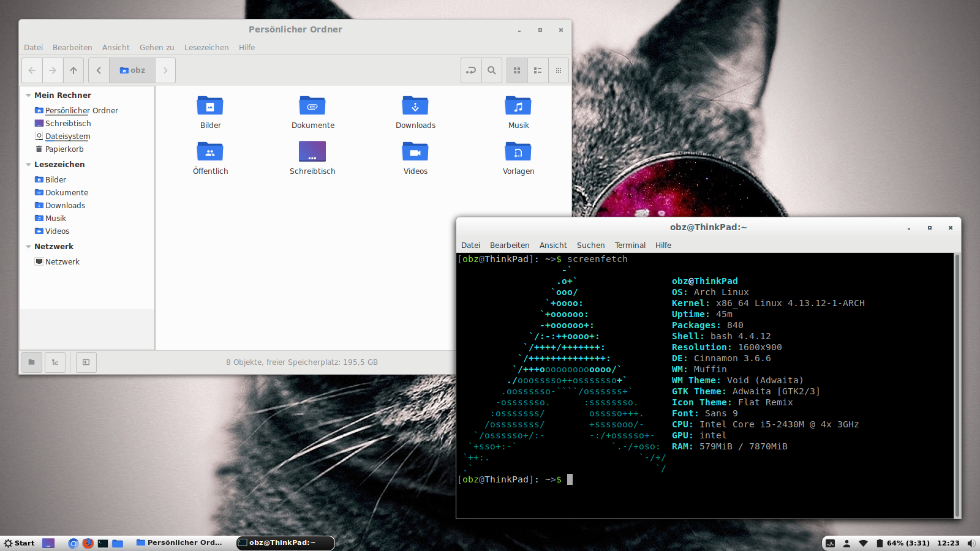Open search in the file manager
The width and height of the screenshot is (980, 551).
click(x=492, y=70)
